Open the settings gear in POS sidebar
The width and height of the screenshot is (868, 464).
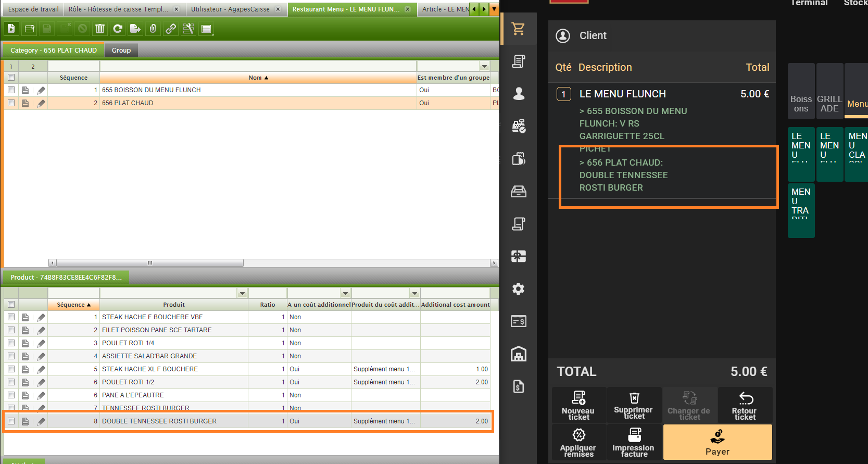click(518, 289)
